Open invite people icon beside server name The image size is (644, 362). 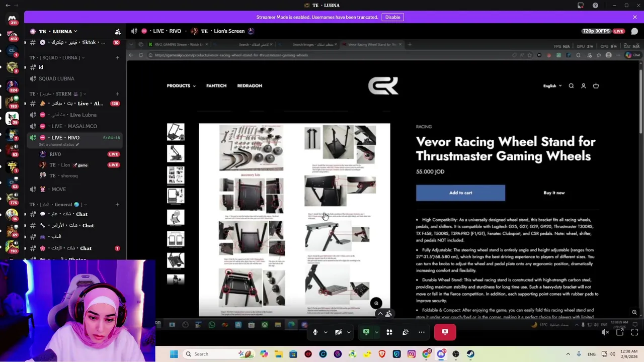[x=117, y=31]
